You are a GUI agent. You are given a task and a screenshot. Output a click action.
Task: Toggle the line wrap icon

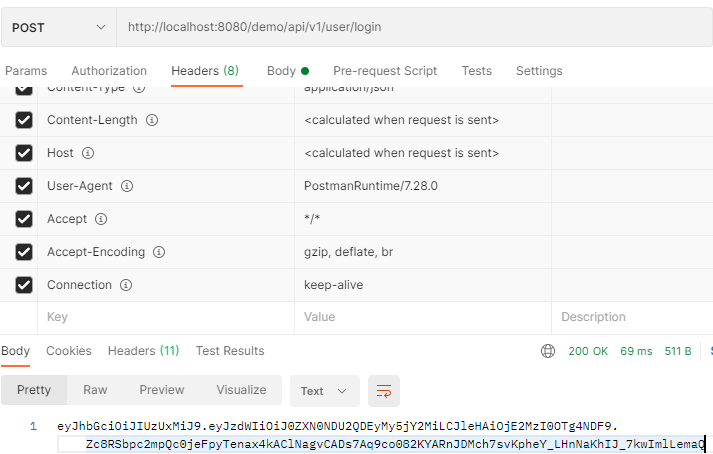point(384,391)
